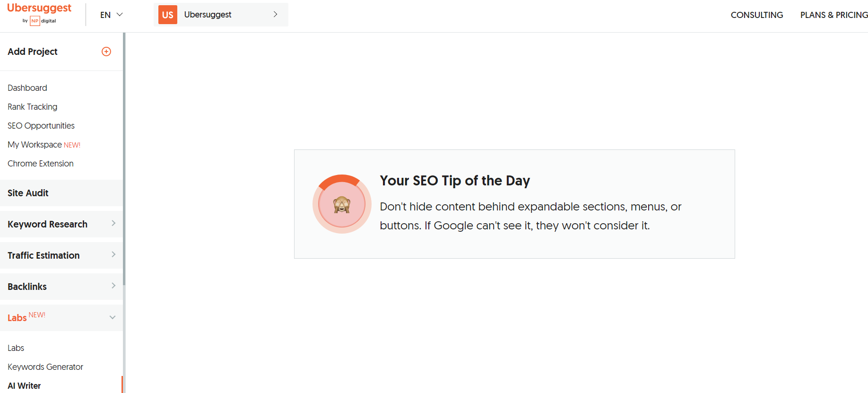Open Plans & Pricing page
The width and height of the screenshot is (868, 393).
tap(834, 15)
